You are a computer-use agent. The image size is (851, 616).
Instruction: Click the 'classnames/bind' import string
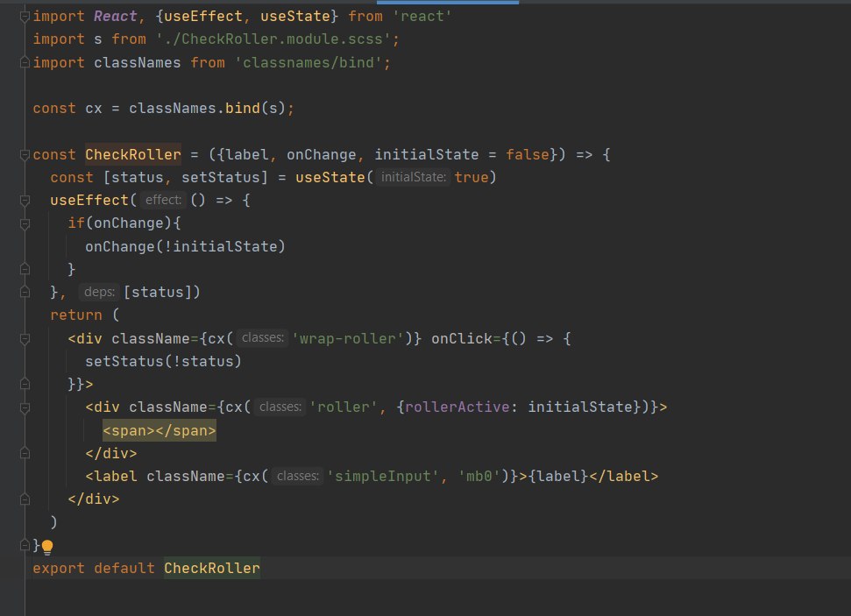(x=308, y=62)
